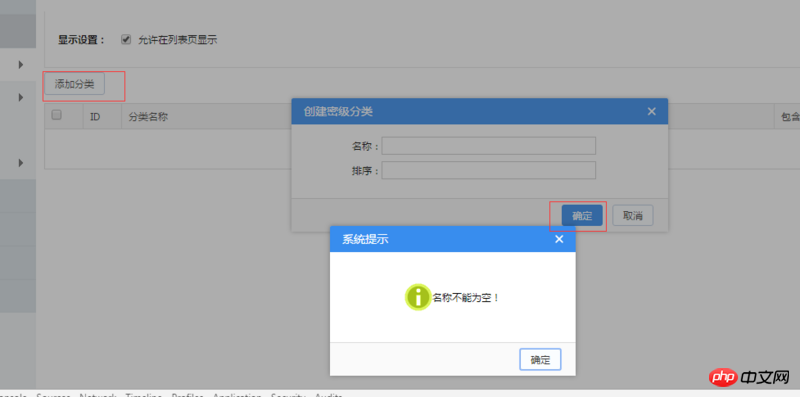Click the 名称不能为空！ message text
This screenshot has width=800, height=397.
click(x=465, y=297)
